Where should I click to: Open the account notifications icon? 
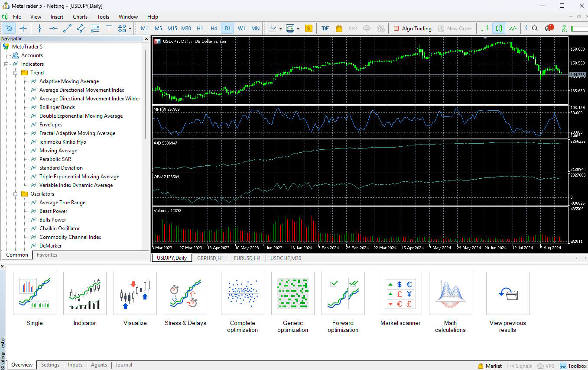pyautogui.click(x=549, y=28)
